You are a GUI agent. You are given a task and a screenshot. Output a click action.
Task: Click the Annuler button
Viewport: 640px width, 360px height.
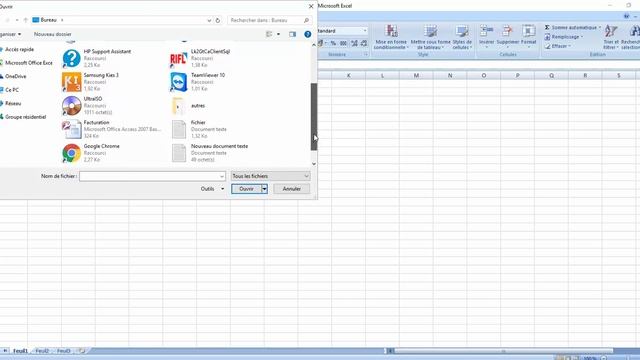(x=291, y=189)
